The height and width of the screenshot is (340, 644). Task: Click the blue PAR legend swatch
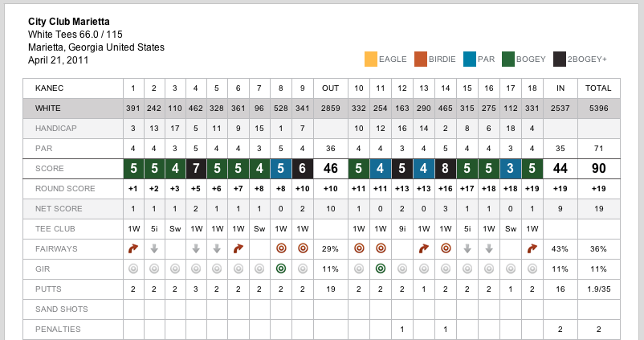[x=470, y=59]
